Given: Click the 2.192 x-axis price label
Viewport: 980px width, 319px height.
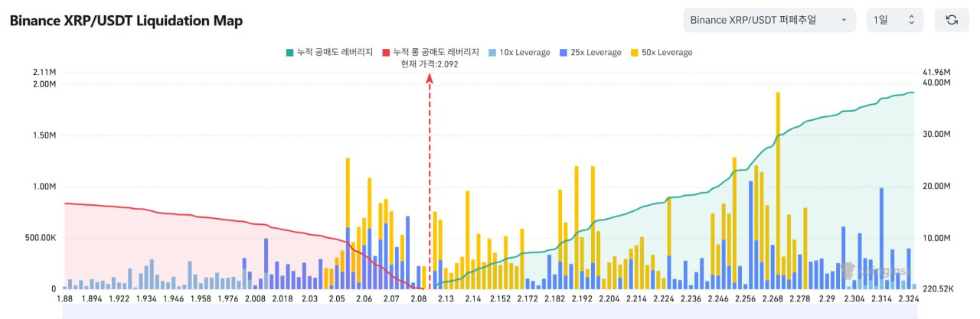Looking at the screenshot, I should click(582, 299).
